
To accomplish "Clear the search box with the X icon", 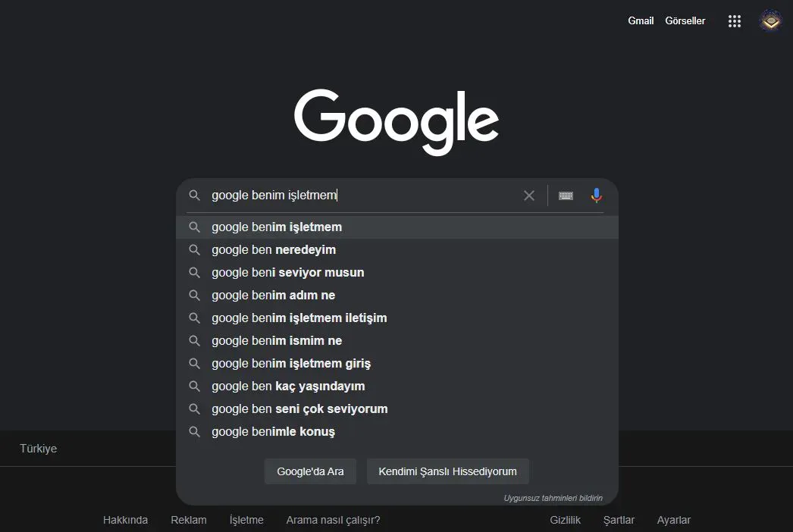I will pyautogui.click(x=529, y=196).
